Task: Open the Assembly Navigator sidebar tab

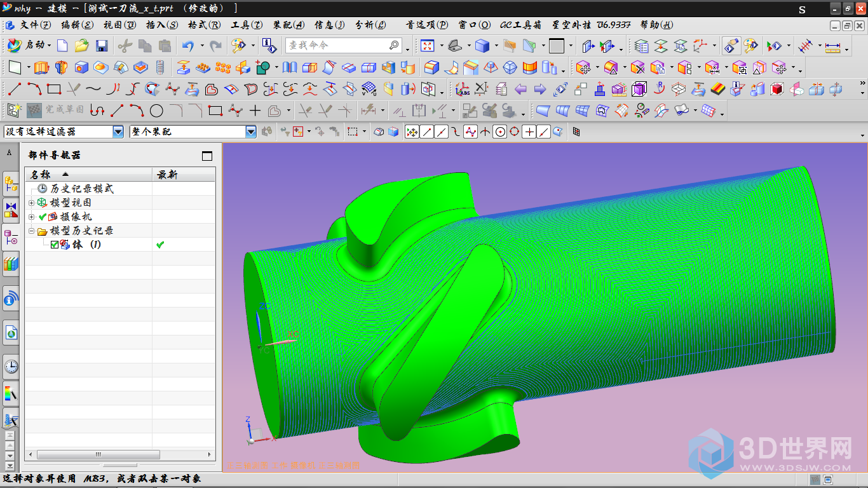Action: (11, 184)
